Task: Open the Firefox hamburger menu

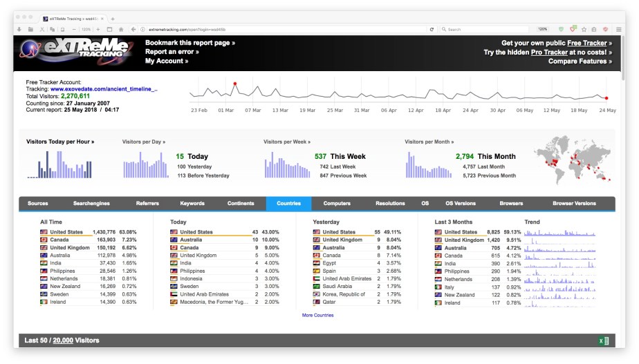Action: 618,30
